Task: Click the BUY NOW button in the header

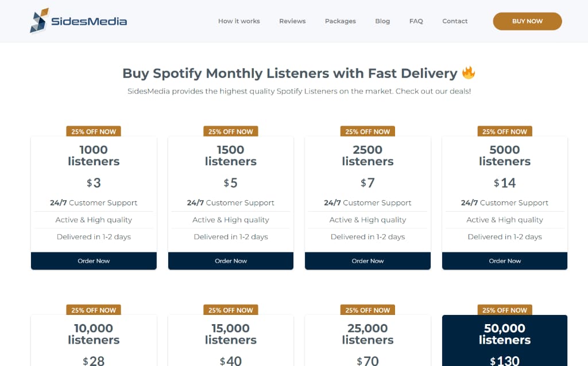Action: click(x=527, y=21)
